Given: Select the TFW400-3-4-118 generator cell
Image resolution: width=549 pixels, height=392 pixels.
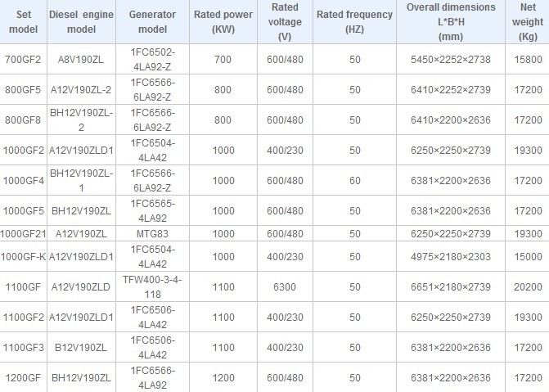Looking at the screenshot, I should [152, 286].
